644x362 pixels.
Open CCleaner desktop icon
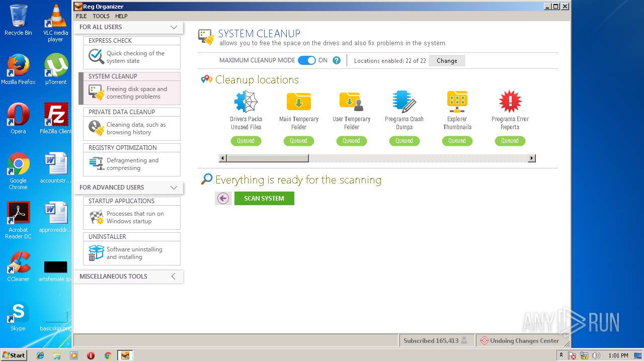18,266
